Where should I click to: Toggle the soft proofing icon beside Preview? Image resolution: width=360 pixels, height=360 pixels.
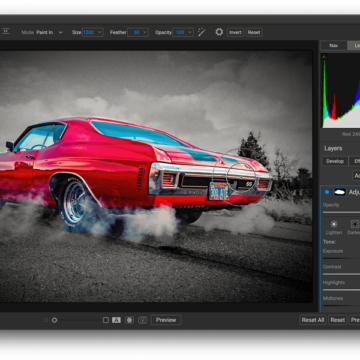(143, 320)
